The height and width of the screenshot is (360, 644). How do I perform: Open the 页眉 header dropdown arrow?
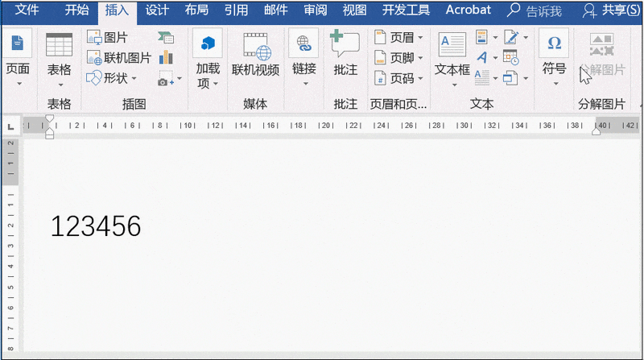pos(420,37)
